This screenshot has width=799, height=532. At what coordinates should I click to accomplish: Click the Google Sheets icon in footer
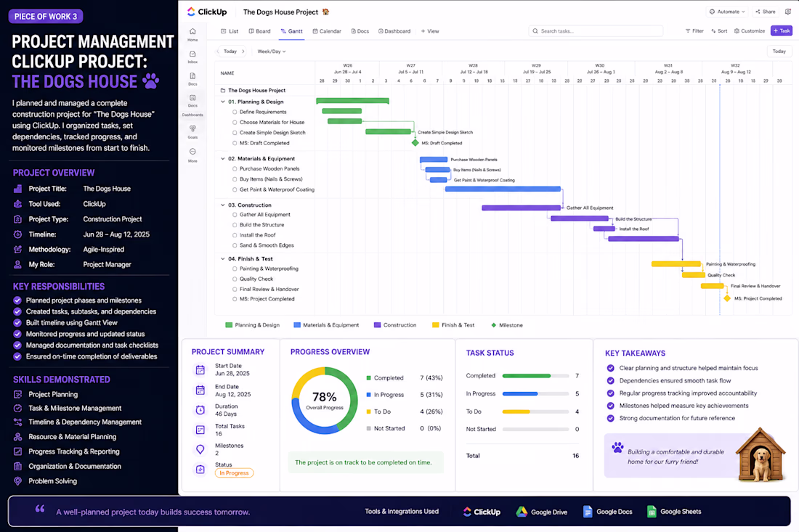[x=652, y=512]
